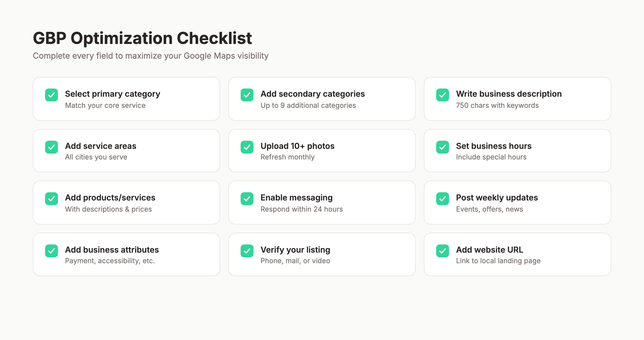Click the checkmark for Enable messaging

(247, 199)
